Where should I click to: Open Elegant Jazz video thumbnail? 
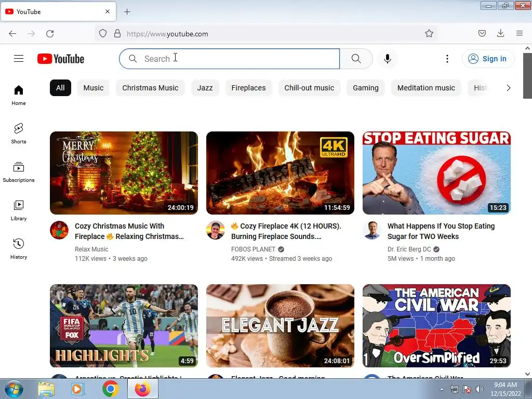coord(280,326)
